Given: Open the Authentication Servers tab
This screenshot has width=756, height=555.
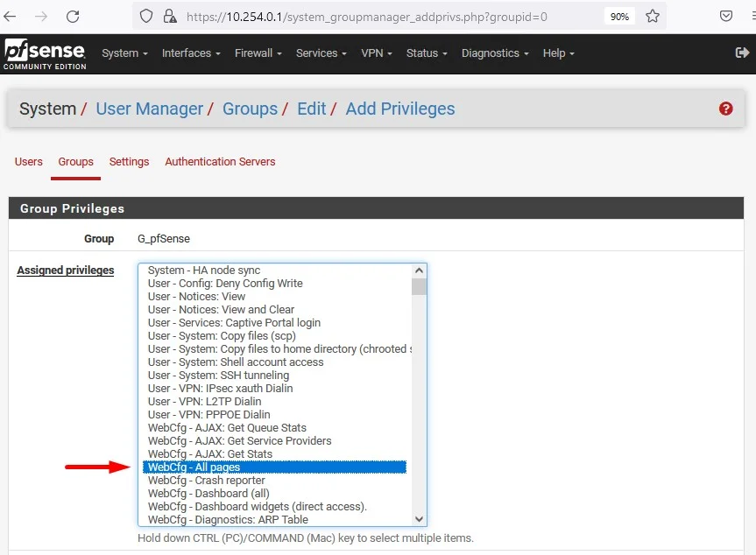Looking at the screenshot, I should click(220, 162).
